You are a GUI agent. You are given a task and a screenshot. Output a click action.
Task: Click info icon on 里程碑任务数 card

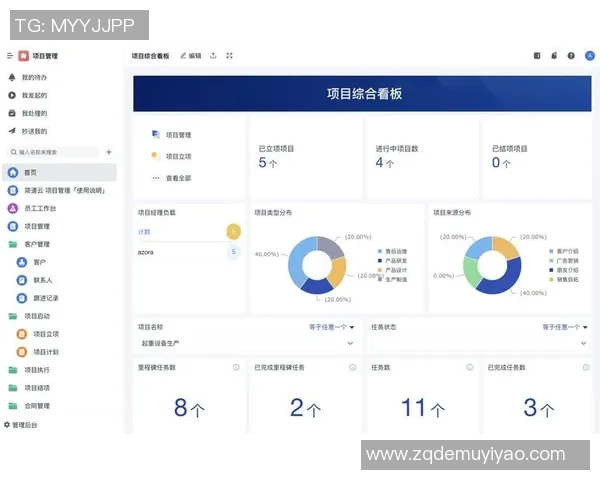pos(236,367)
